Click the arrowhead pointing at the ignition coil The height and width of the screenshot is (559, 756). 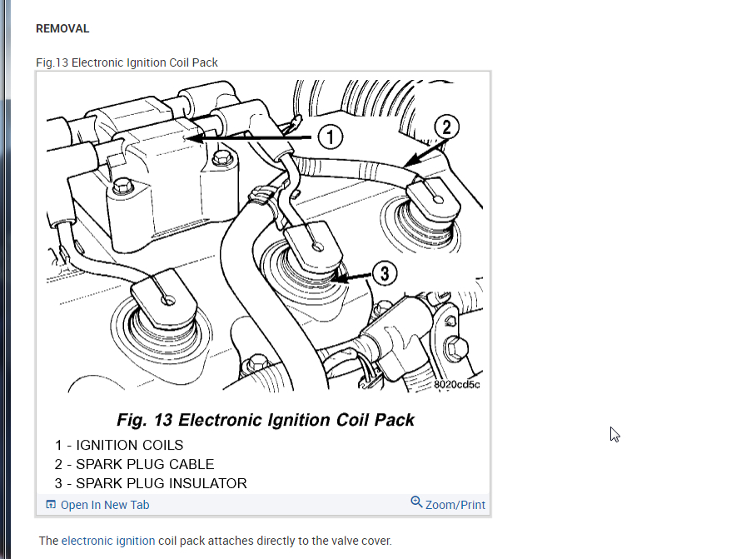pyautogui.click(x=193, y=138)
